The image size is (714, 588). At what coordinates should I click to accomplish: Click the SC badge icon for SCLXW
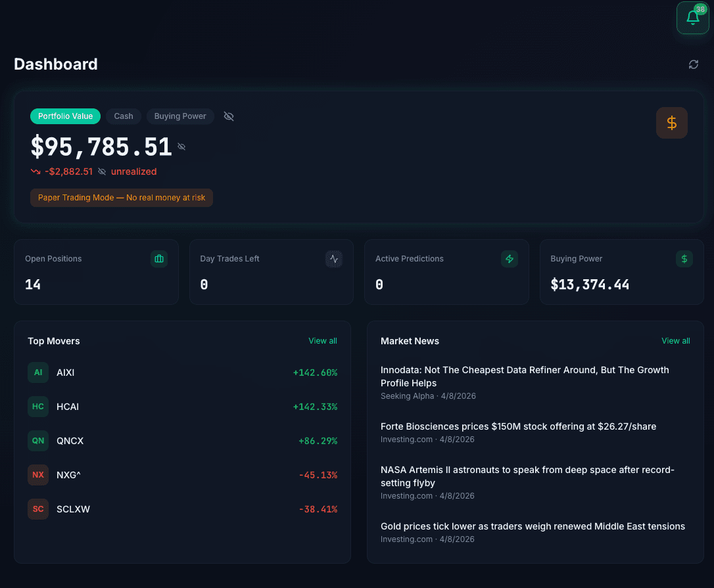[38, 509]
